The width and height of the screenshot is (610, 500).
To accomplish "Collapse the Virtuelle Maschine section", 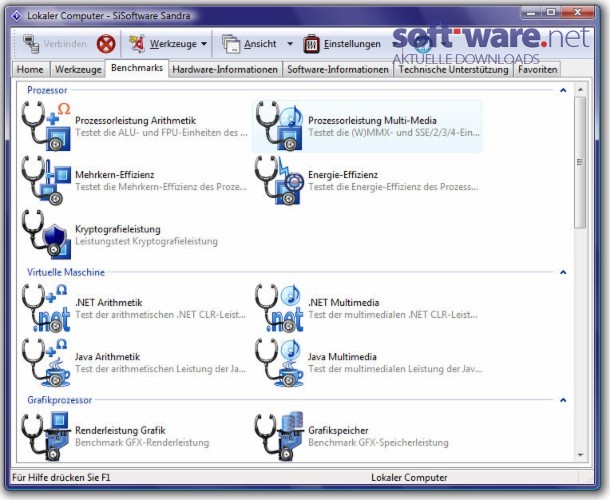I will (563, 272).
